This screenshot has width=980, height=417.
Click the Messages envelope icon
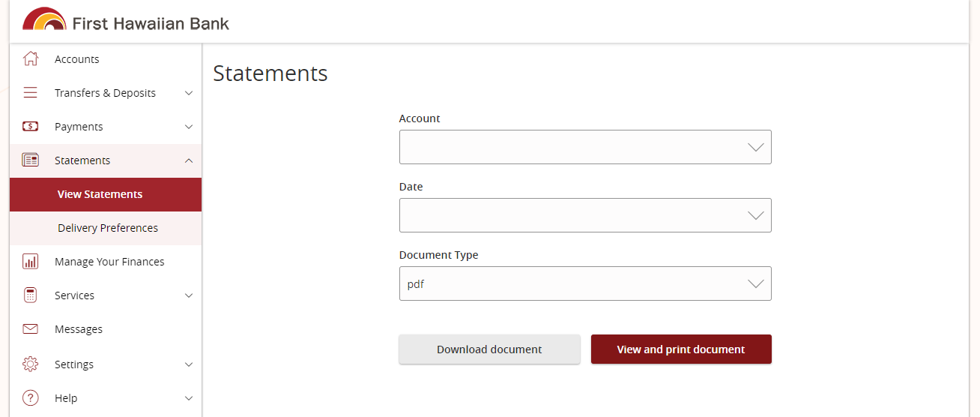[x=30, y=328]
